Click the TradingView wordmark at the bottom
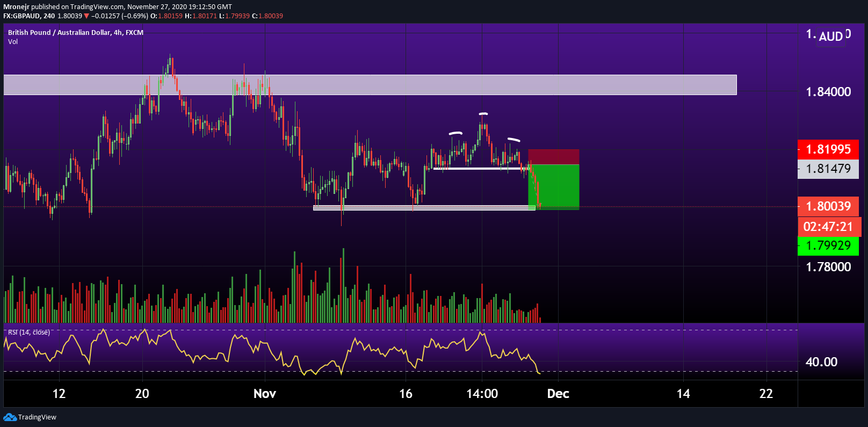Screen dimensions: 868x427 (37, 417)
